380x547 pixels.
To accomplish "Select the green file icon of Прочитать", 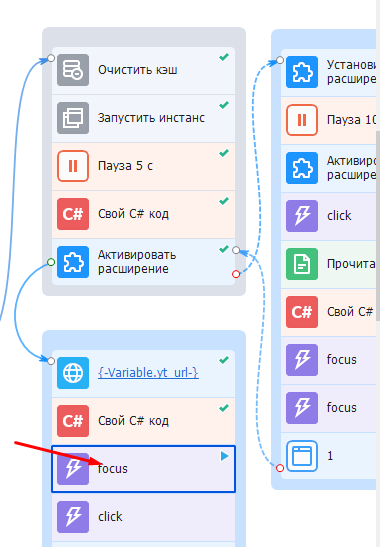I will 302,264.
